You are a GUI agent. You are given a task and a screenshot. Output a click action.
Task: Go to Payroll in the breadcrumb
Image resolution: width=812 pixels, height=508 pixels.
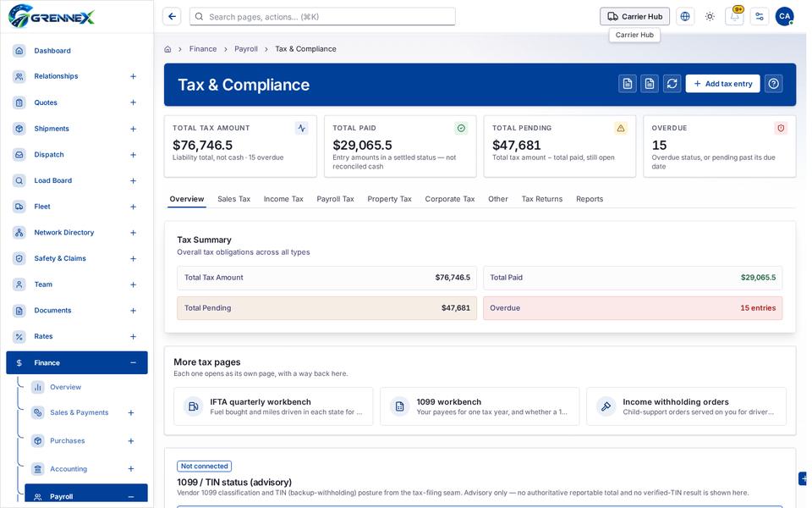pyautogui.click(x=246, y=49)
